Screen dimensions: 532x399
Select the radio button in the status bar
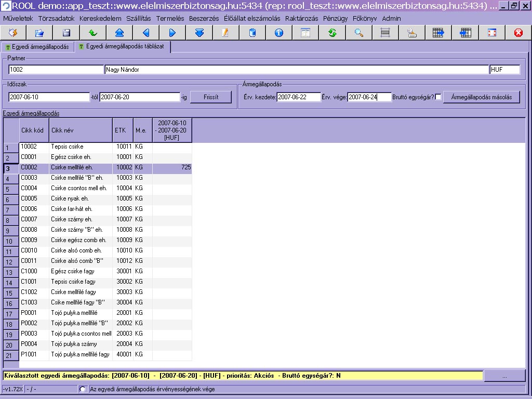pyautogui.click(x=82, y=389)
